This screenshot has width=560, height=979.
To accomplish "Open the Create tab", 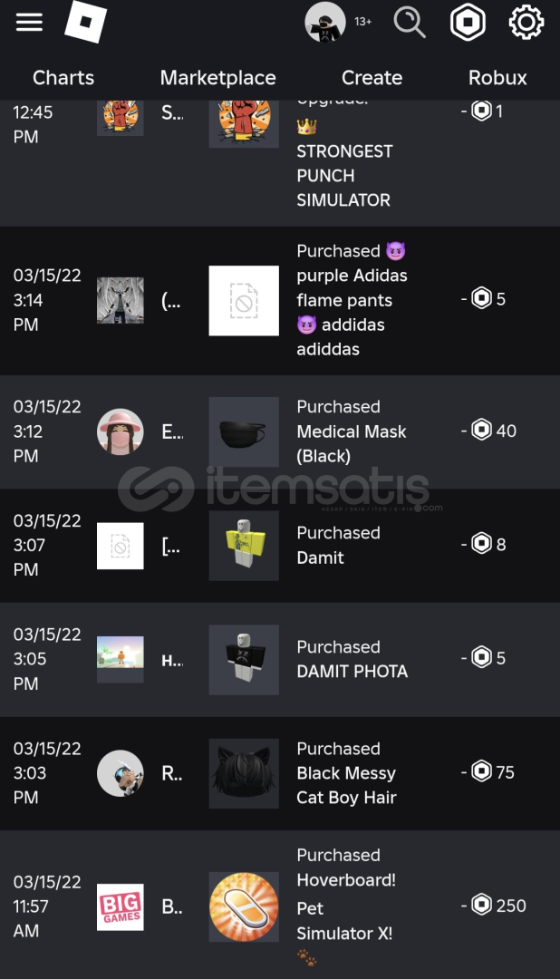I will (x=372, y=78).
